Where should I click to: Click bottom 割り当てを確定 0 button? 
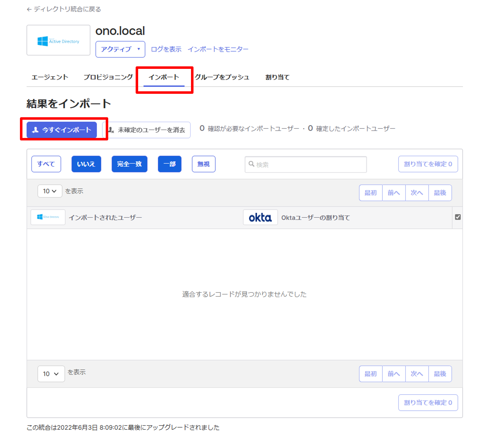(428, 403)
